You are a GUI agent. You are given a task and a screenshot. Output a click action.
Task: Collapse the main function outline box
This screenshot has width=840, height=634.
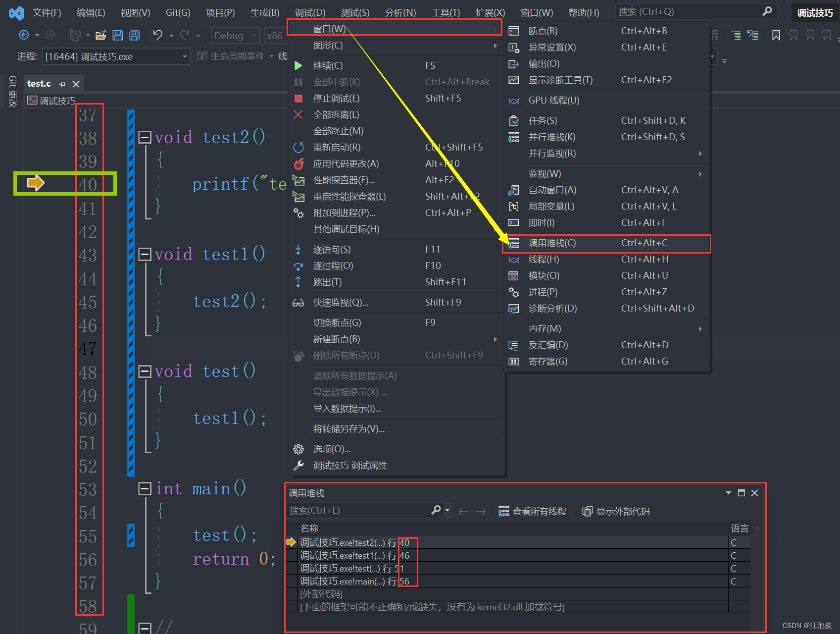point(145,489)
